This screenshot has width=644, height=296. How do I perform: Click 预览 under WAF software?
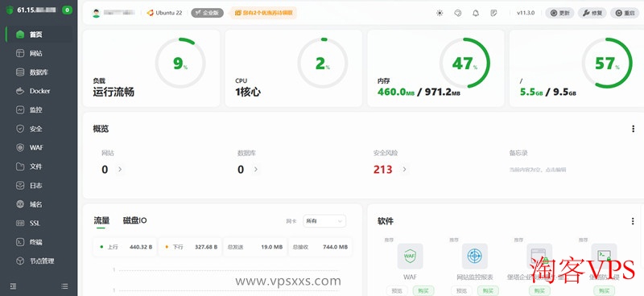(x=397, y=290)
